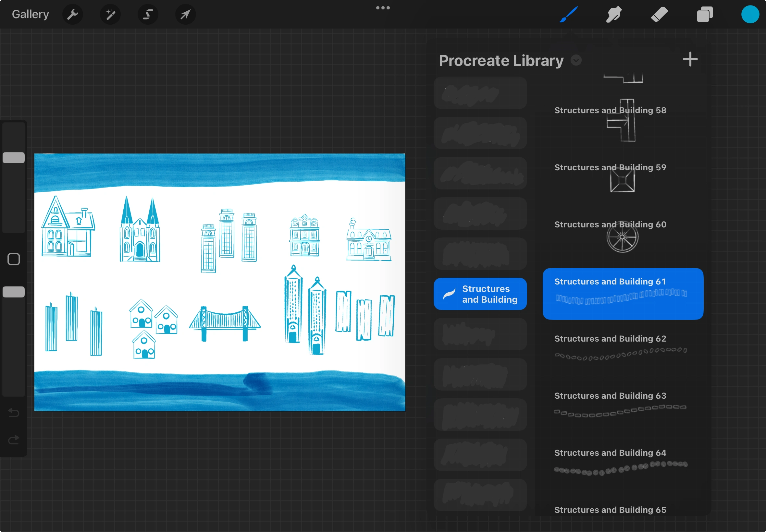Viewport: 766px width, 532px height.
Task: Tap the undo arrow
Action: (14, 413)
